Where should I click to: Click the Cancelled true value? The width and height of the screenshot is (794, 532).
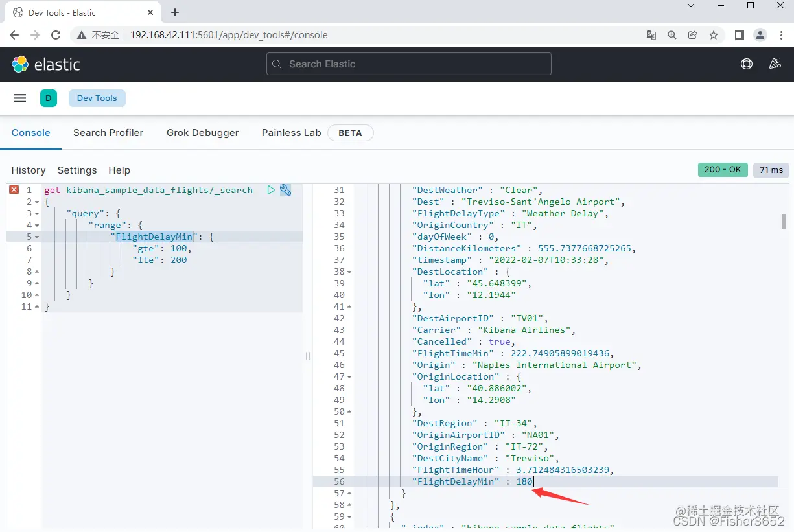click(500, 341)
